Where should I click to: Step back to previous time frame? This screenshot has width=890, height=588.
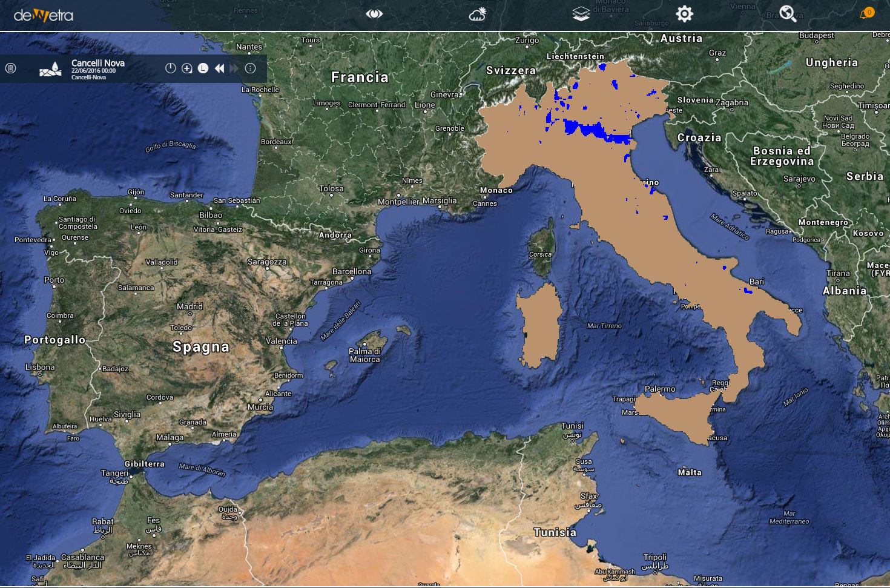[219, 68]
